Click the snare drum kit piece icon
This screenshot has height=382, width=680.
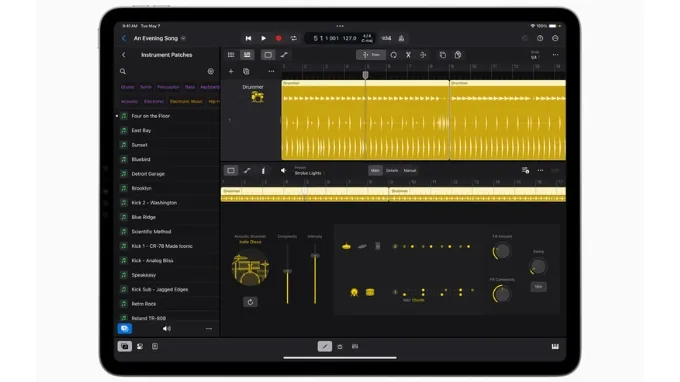click(x=370, y=292)
